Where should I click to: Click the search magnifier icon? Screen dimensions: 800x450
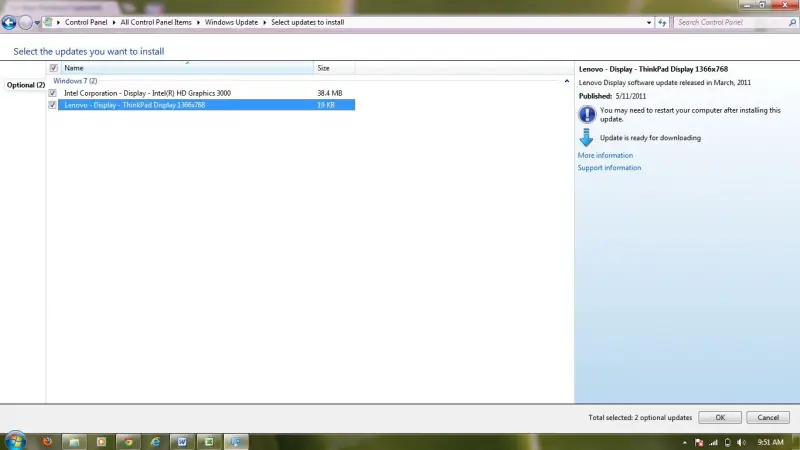[x=792, y=22]
